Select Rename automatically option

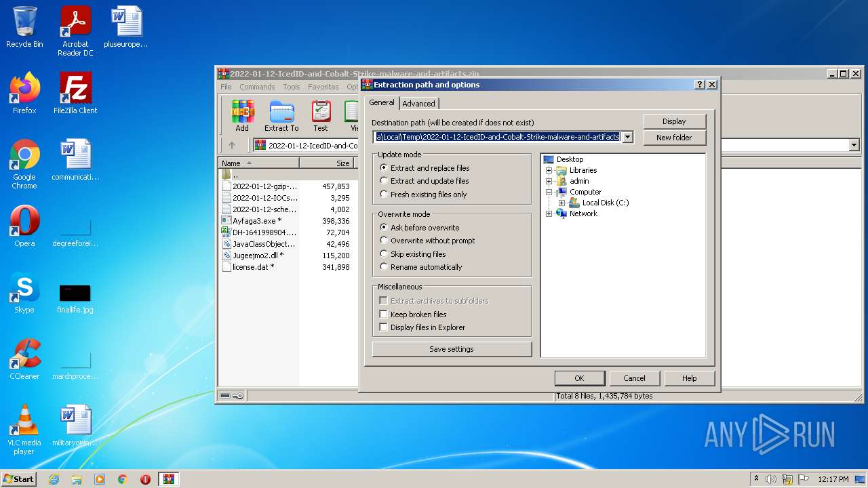[384, 267]
